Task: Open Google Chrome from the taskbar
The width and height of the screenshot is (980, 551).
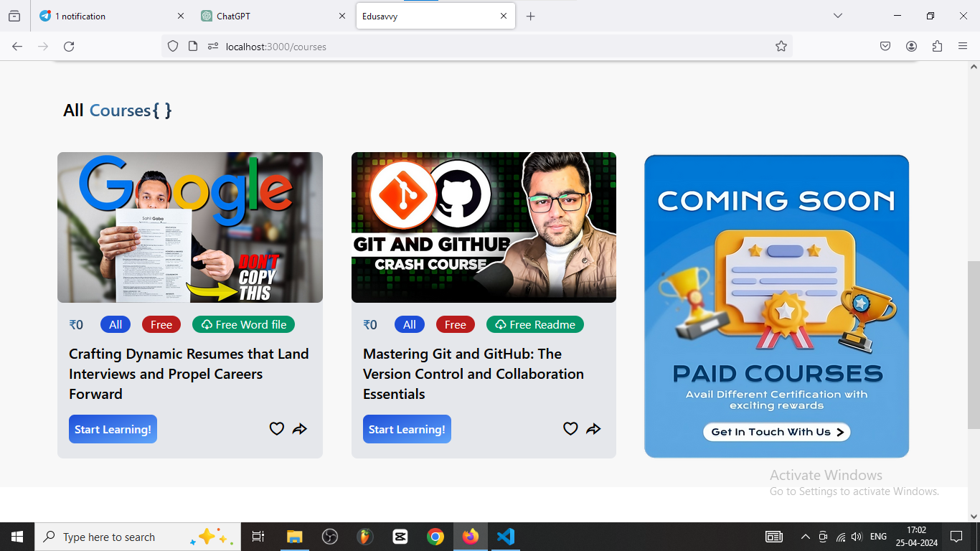Action: [435, 537]
